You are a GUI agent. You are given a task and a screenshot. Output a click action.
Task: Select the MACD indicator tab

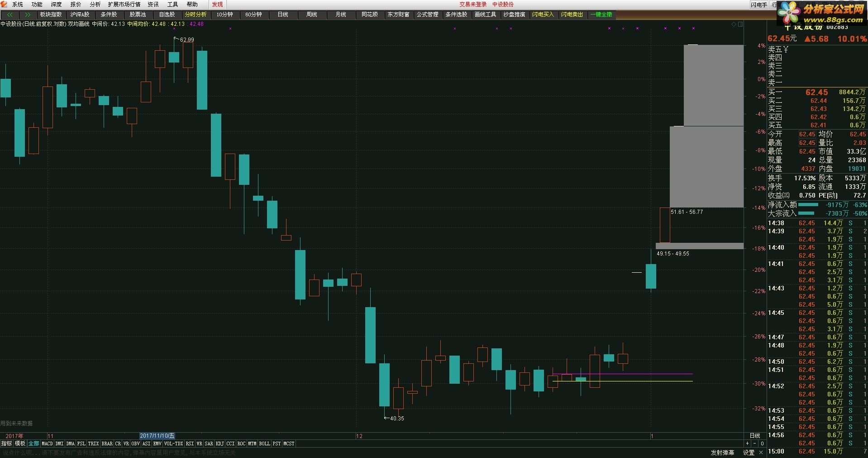[47, 444]
